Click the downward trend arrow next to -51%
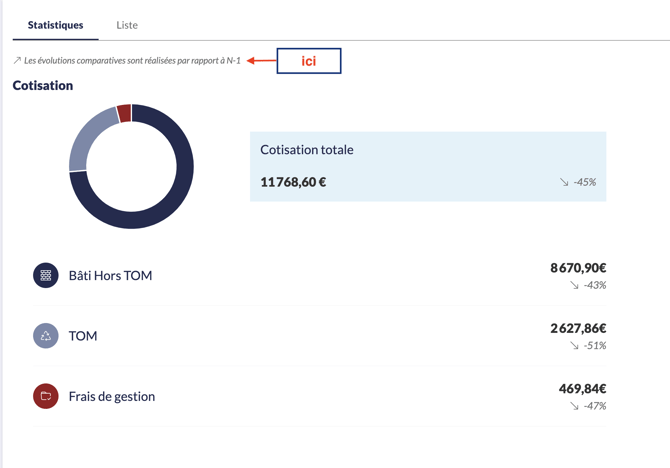Viewport: 670px width, 468px height. pos(574,346)
